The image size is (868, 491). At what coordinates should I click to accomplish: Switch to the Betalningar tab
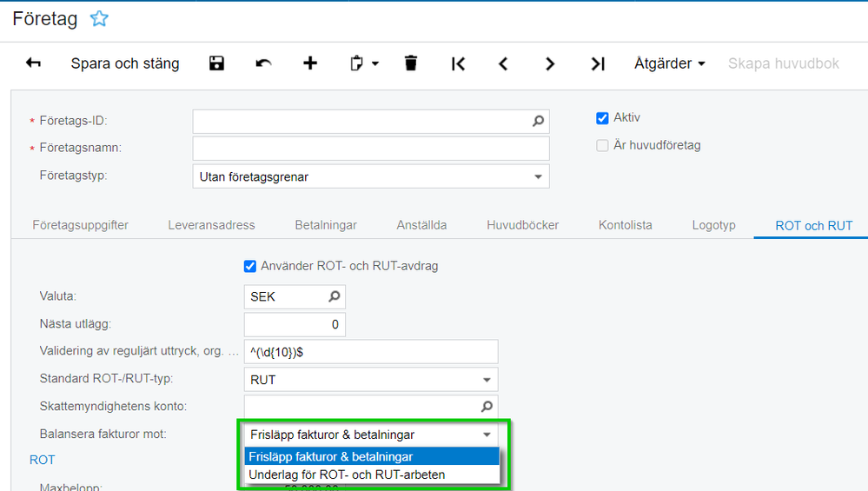click(326, 225)
